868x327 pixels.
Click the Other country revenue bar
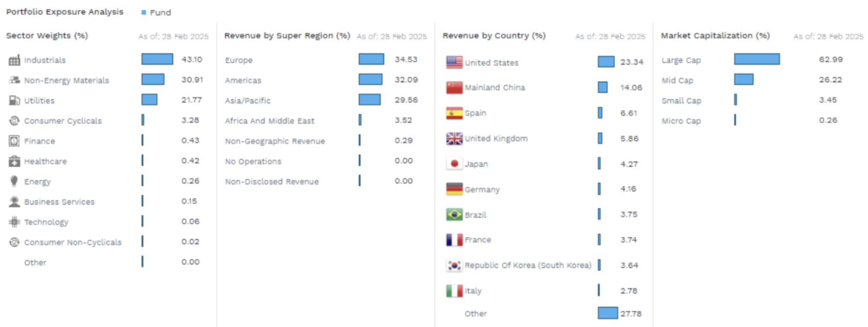(x=608, y=313)
